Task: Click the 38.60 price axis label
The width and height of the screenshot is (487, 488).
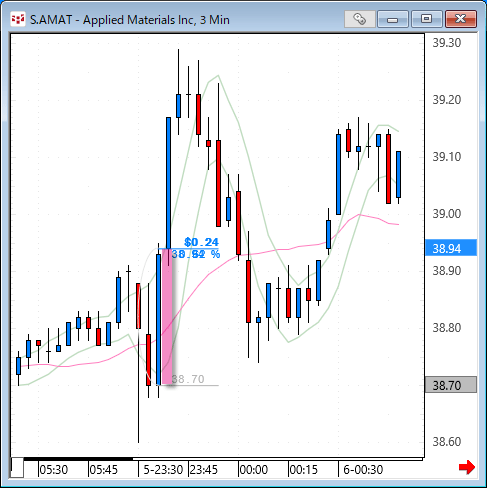Action: [x=447, y=442]
